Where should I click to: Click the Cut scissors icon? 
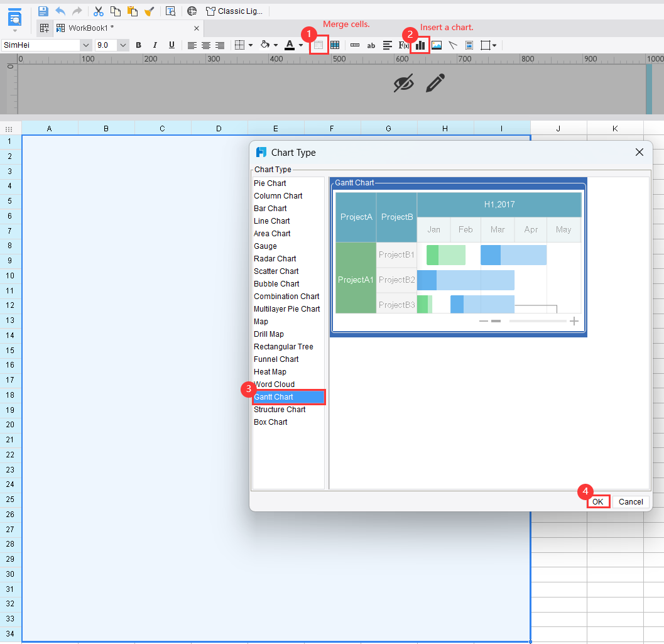(99, 11)
